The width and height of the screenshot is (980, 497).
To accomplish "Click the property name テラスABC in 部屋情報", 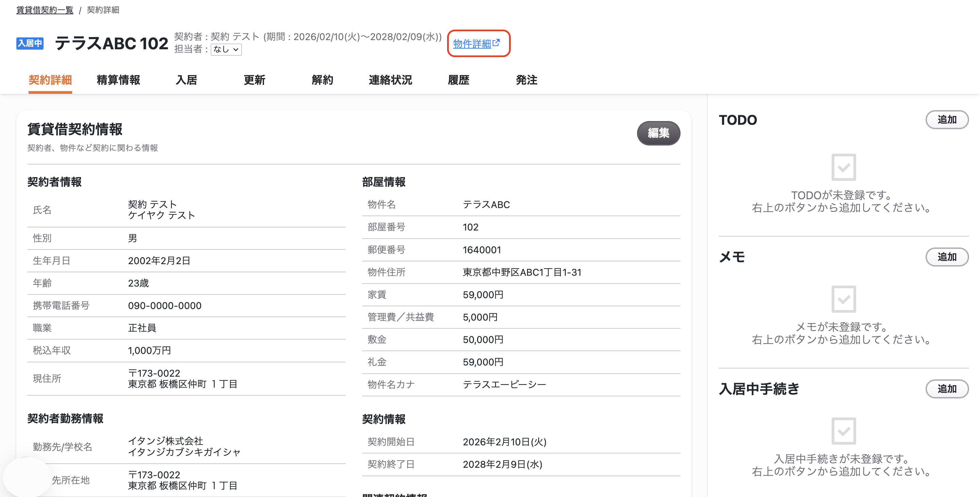I will pyautogui.click(x=486, y=204).
